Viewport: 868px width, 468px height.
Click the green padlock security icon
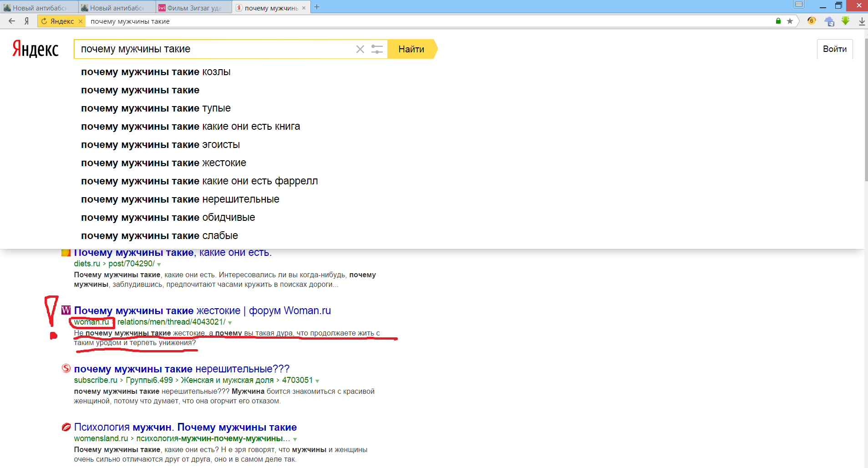[x=778, y=21]
